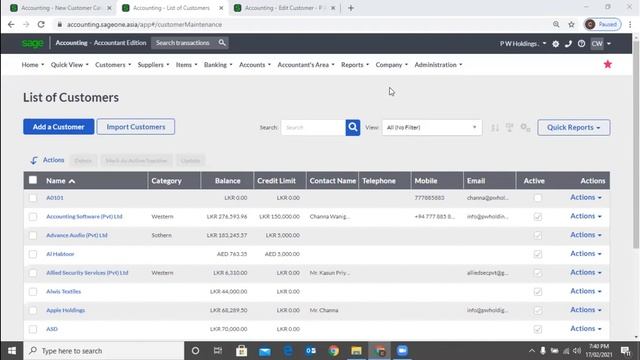Click the Add a Customer button

[59, 127]
